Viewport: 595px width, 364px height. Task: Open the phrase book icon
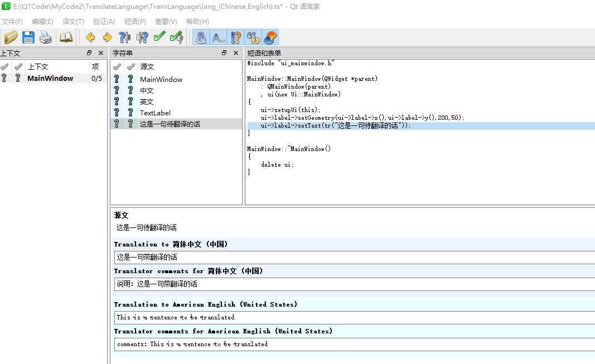point(66,37)
